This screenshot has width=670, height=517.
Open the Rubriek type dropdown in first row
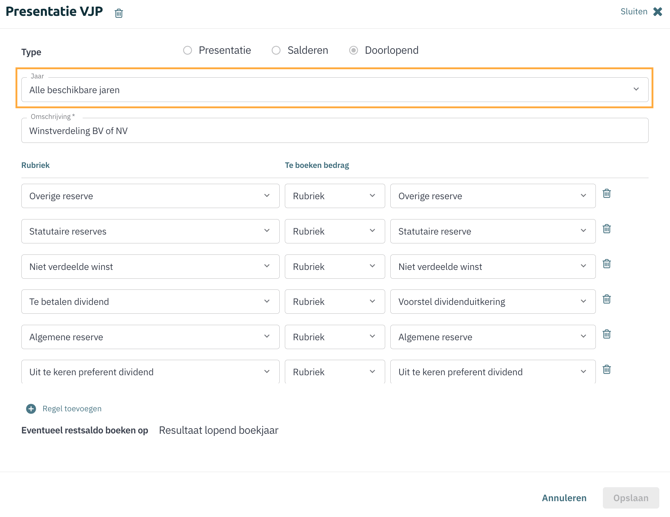[x=334, y=196]
